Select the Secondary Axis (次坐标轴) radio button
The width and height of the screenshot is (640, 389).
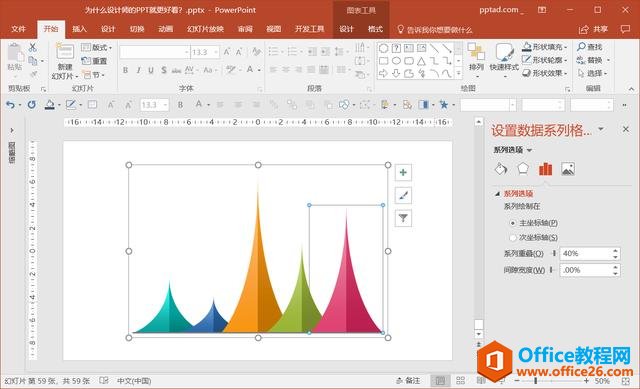513,238
